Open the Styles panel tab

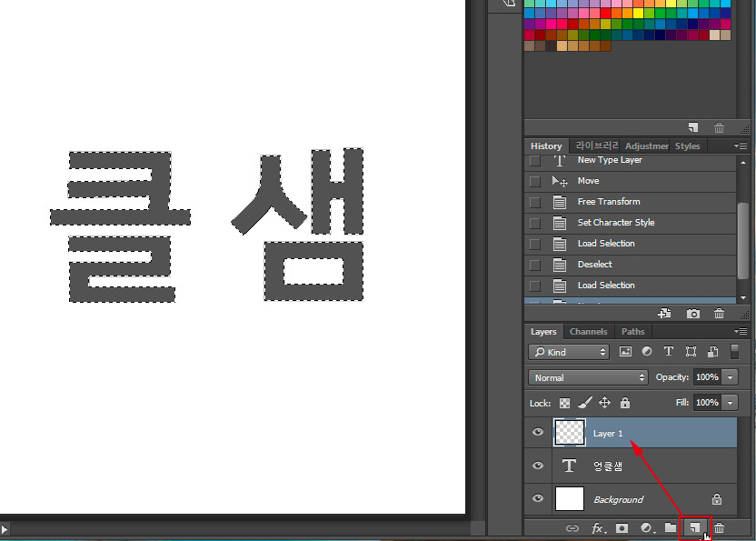[687, 145]
